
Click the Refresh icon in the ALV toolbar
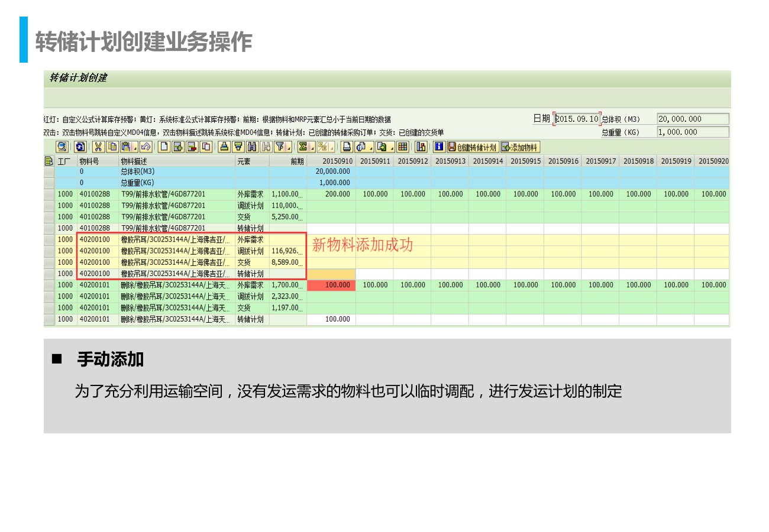pyautogui.click(x=80, y=147)
